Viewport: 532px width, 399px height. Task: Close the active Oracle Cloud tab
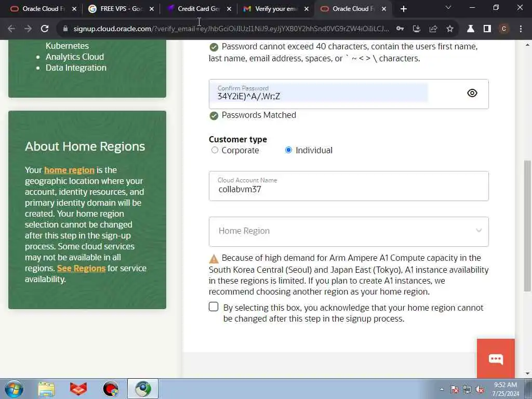click(x=384, y=9)
